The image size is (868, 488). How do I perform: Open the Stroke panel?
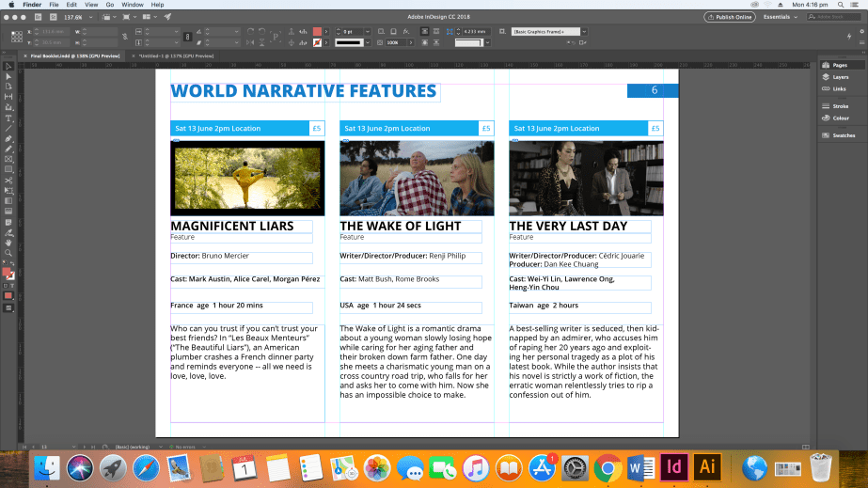coord(841,106)
